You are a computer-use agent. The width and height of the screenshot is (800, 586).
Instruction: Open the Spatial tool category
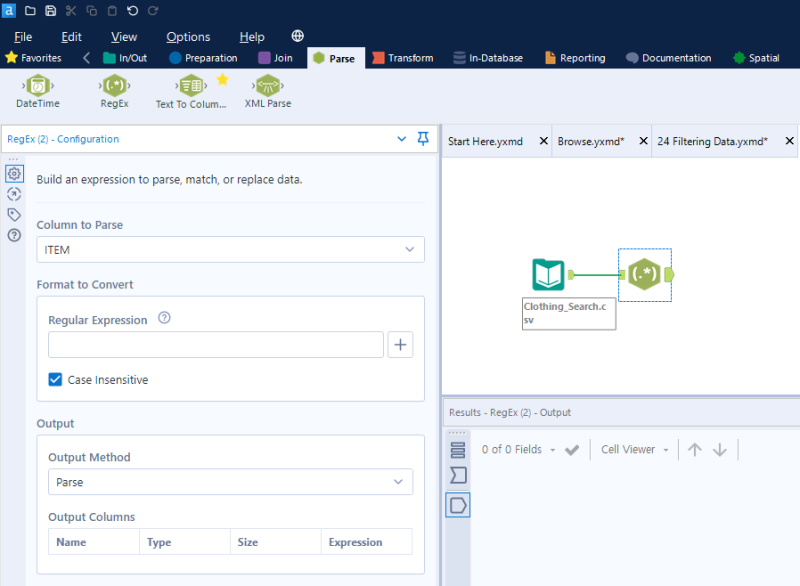click(756, 58)
